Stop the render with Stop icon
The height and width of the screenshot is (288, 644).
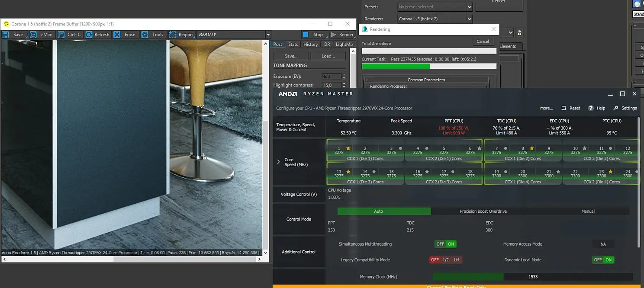pyautogui.click(x=306, y=35)
